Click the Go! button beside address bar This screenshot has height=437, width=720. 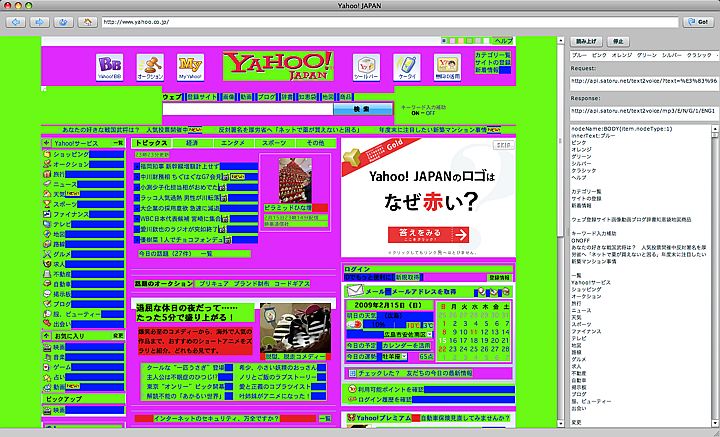click(x=699, y=21)
